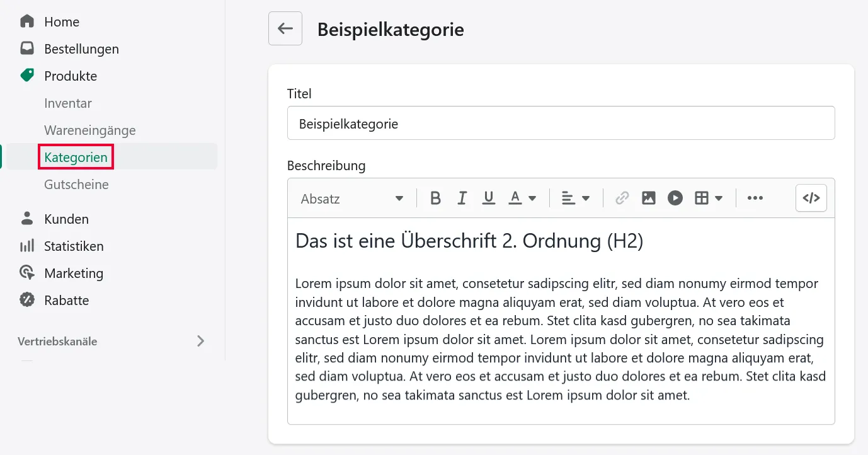868x455 pixels.
Task: Click the Home house icon in sidebar
Action: coord(27,21)
